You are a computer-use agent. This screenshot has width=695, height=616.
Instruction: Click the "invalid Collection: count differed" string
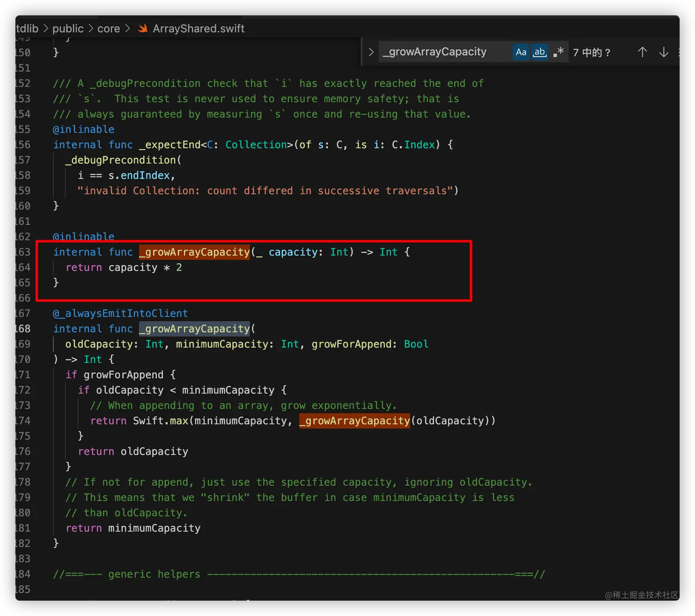(265, 191)
